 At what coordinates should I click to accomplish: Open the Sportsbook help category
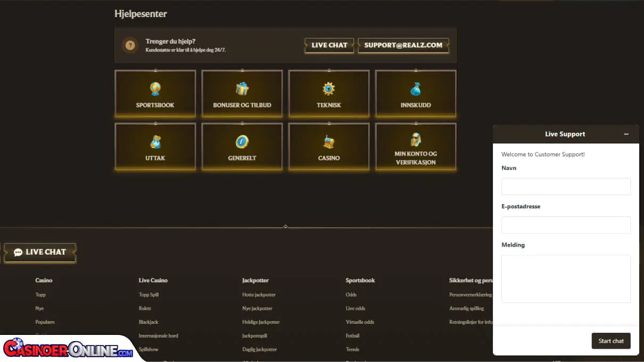coord(155,94)
